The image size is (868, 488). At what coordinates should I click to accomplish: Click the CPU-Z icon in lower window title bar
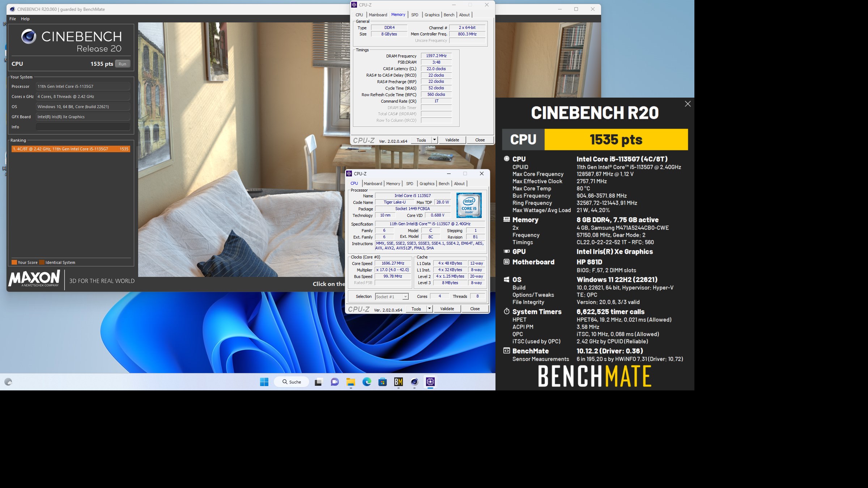pos(349,174)
